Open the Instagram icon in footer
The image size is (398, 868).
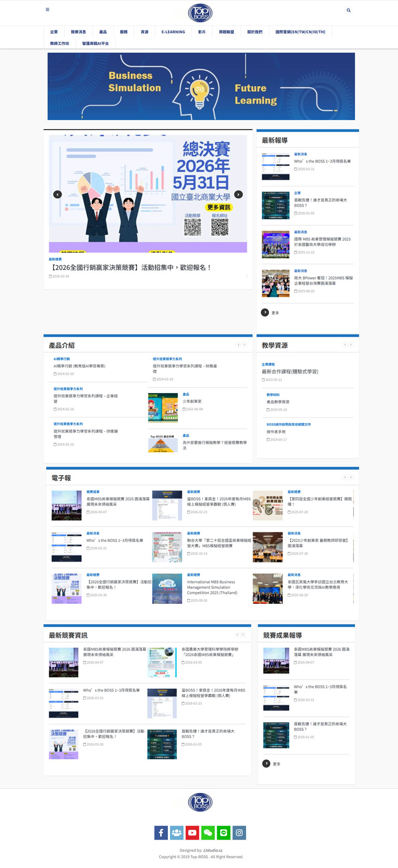pyautogui.click(x=239, y=833)
